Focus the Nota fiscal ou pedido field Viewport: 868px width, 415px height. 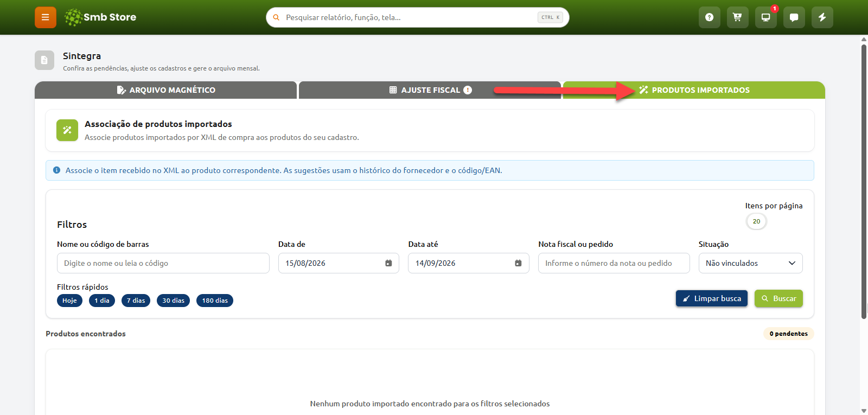tap(614, 263)
